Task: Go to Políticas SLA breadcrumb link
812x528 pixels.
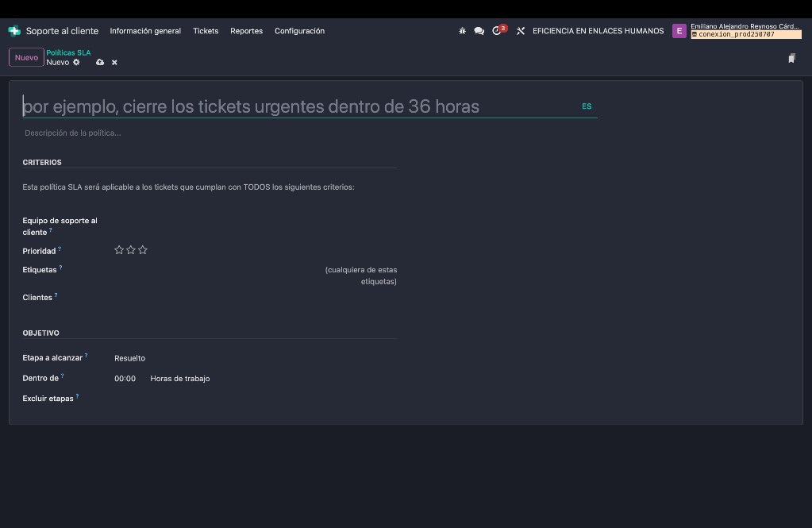Action: click(68, 53)
